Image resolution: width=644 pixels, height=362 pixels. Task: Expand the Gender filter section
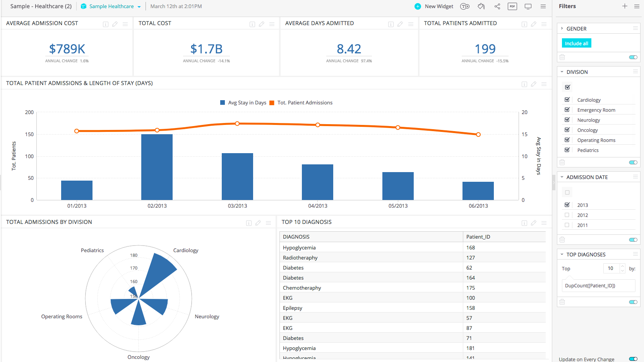point(562,28)
